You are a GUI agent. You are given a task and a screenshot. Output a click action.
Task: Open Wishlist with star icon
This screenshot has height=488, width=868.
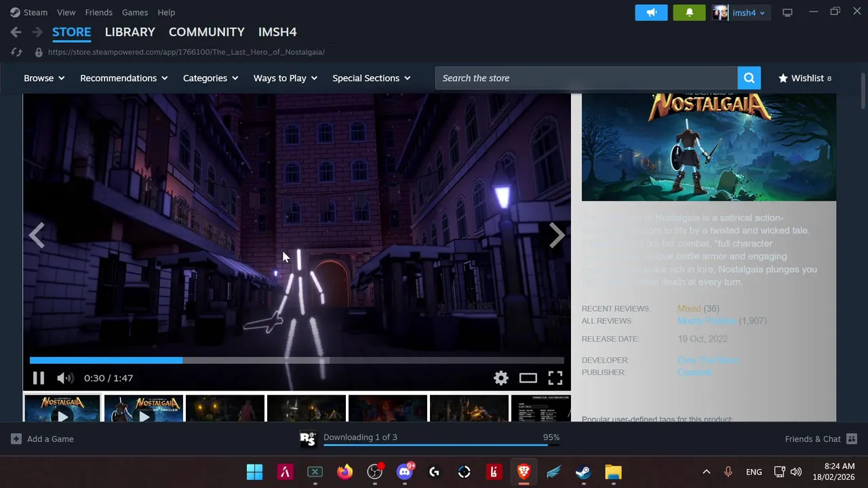[805, 78]
